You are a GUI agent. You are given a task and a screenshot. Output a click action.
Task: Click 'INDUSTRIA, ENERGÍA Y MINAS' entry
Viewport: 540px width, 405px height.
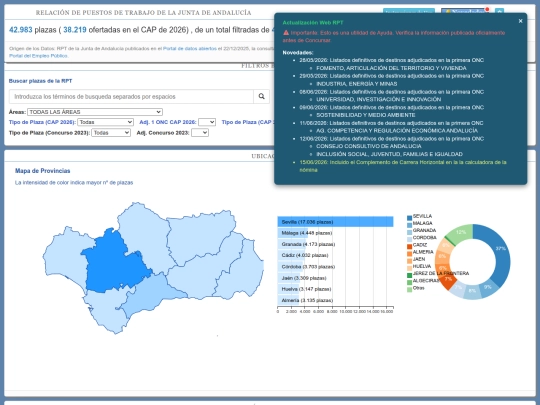tap(356, 84)
